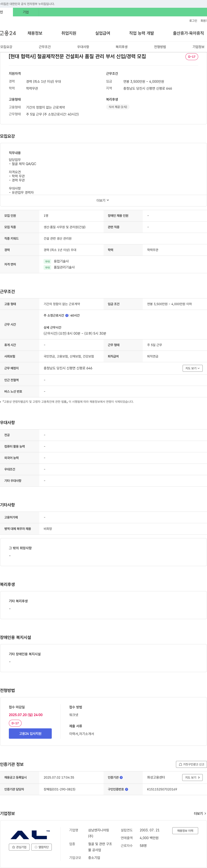The image size is (207, 868).
Task: Click the 주 소정근로시간 help icon
Action: [x=67, y=316]
